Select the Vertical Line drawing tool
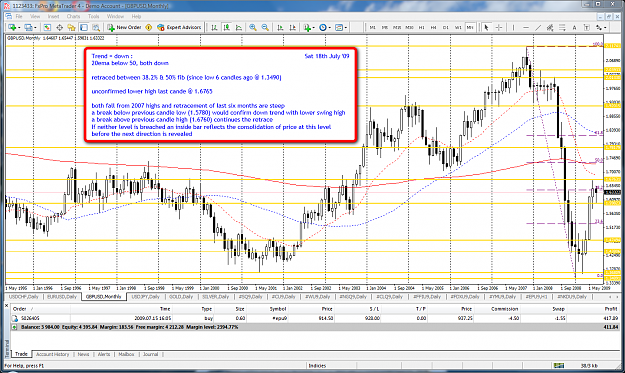 coord(513,27)
